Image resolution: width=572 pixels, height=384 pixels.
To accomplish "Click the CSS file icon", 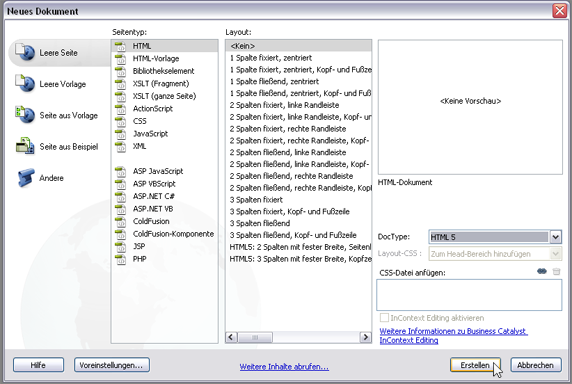I will coord(120,121).
